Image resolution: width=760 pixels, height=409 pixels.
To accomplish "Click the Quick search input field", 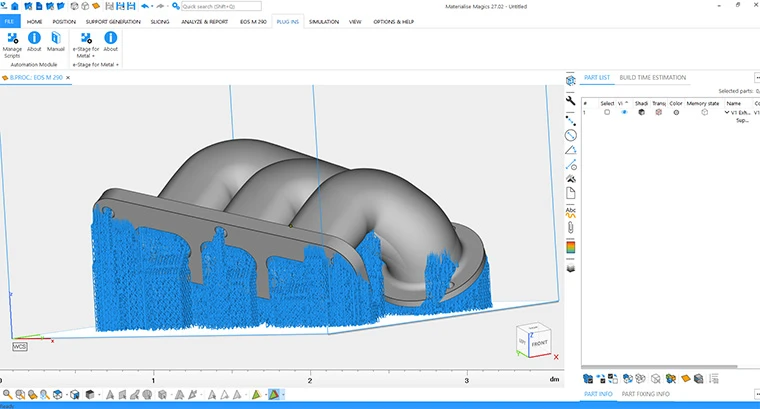I will coord(221,6).
